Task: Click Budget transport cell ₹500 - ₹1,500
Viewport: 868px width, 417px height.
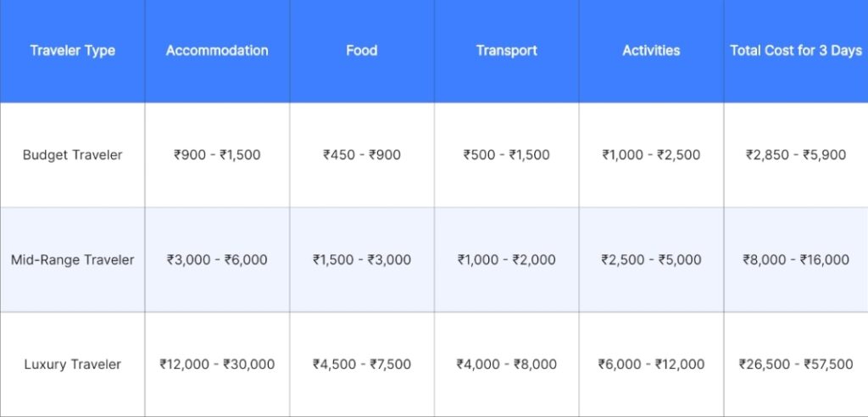Action: pyautogui.click(x=506, y=155)
